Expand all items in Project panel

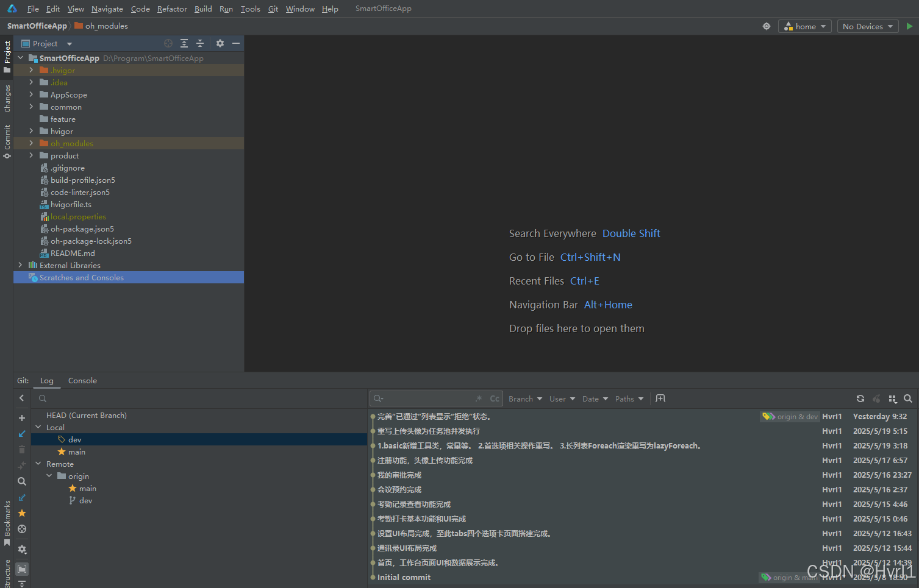[184, 43]
